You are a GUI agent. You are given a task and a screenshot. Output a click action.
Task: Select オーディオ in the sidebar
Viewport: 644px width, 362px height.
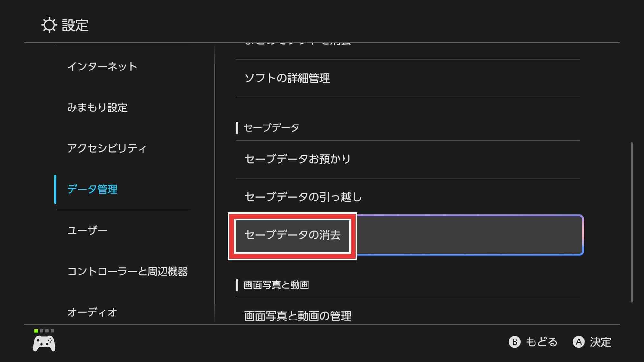click(x=92, y=312)
